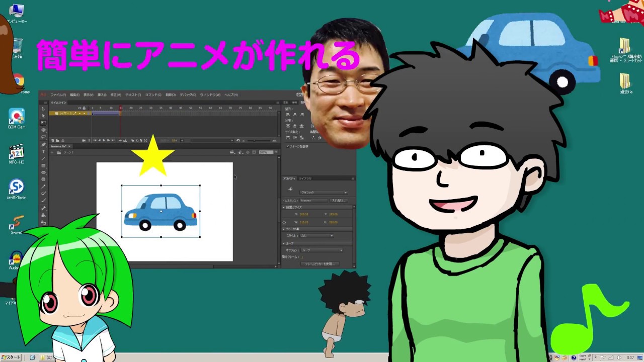Open the 修正 menu
The height and width of the screenshot is (362, 644).
click(116, 95)
